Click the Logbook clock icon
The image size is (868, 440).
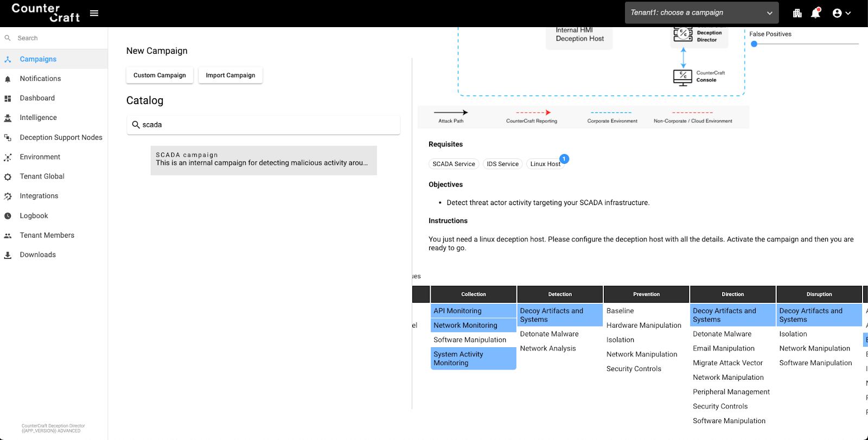(8, 216)
